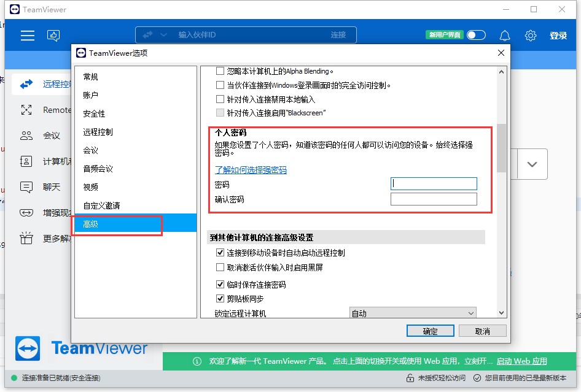
Task: Click the 到其他计算机的连接高级设置 heading
Action: point(262,237)
